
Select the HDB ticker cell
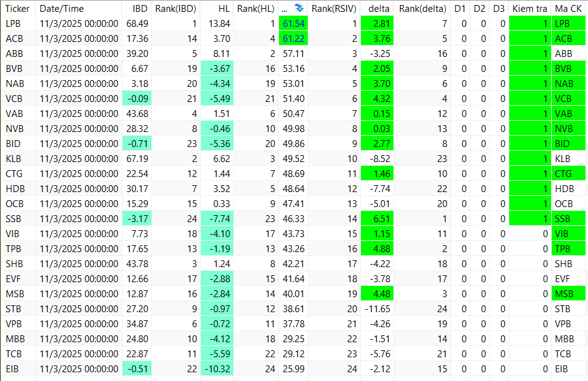click(18, 189)
